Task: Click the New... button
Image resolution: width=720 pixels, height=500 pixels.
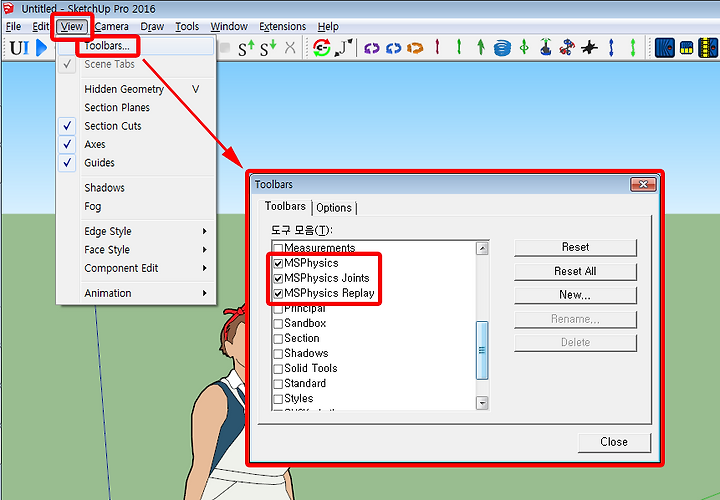Action: (575, 295)
